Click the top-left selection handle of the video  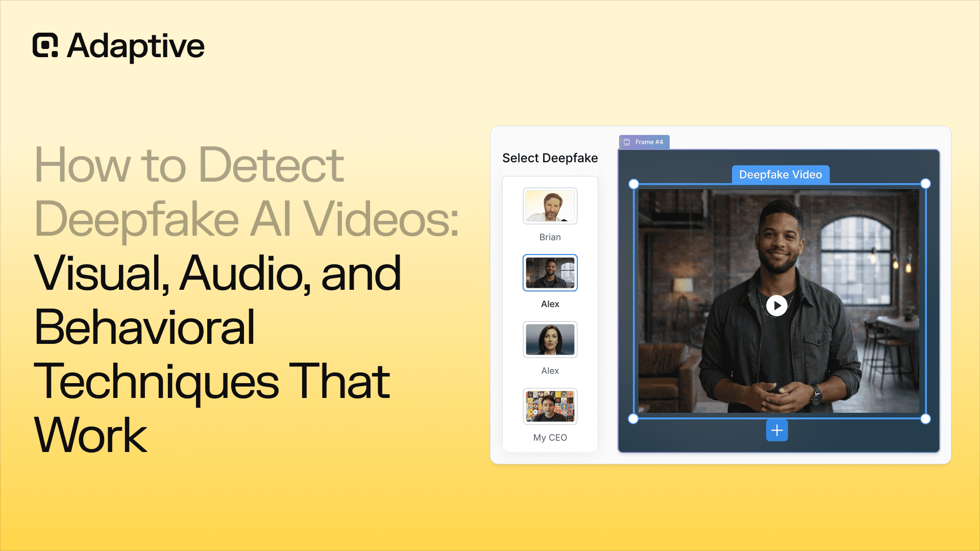click(x=633, y=184)
